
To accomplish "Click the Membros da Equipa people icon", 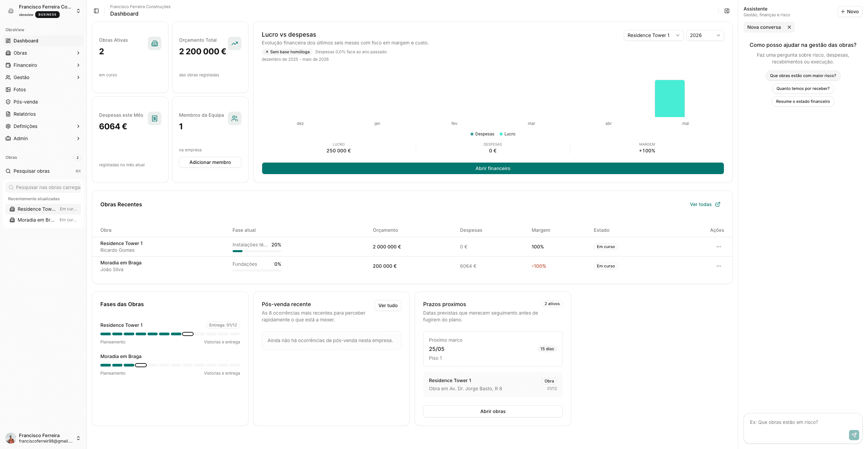I will (235, 118).
